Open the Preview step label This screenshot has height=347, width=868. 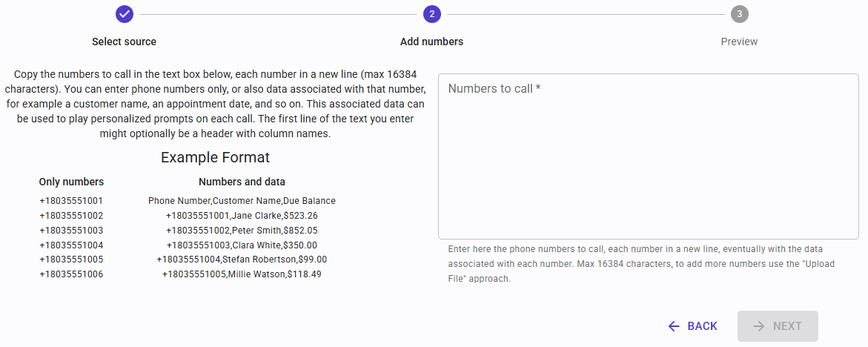click(739, 42)
